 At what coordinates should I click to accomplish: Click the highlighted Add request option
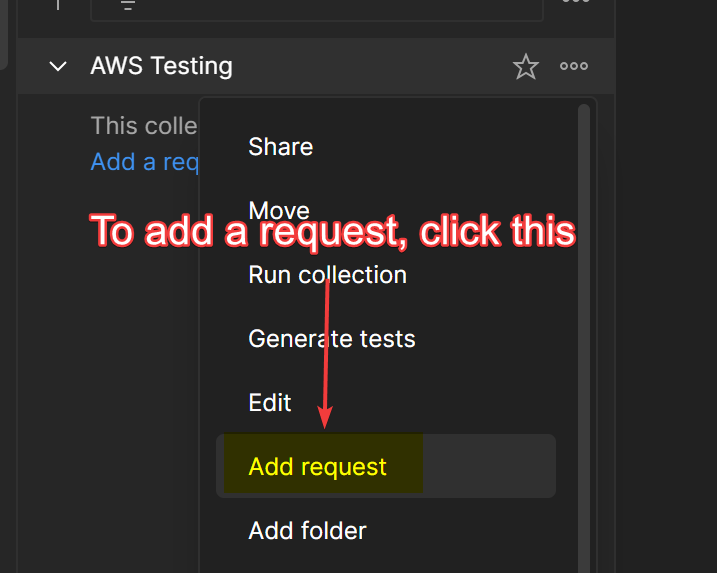[318, 467]
